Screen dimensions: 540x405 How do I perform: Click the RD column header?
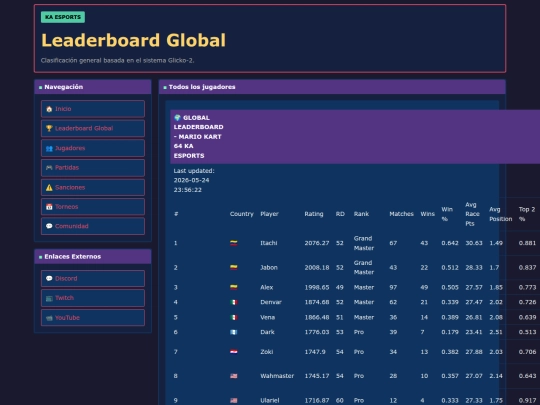click(340, 214)
